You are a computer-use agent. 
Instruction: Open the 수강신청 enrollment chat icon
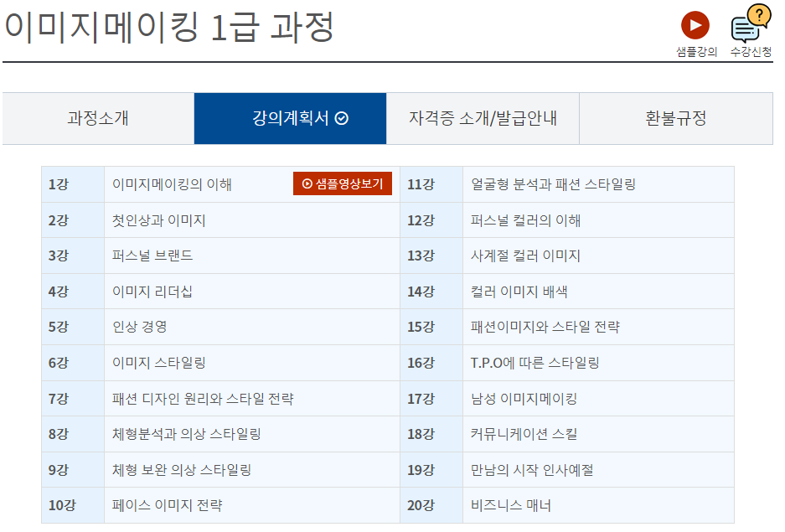(751, 24)
